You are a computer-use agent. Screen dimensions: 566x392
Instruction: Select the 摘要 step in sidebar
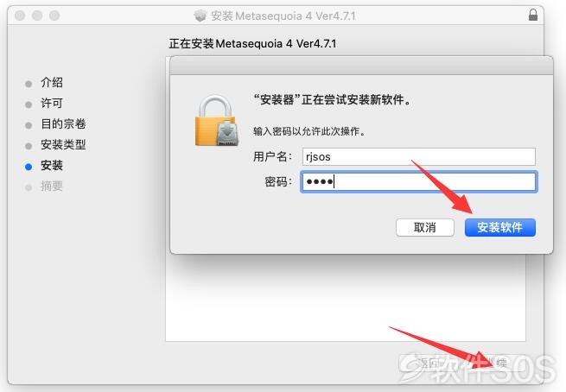coord(52,187)
